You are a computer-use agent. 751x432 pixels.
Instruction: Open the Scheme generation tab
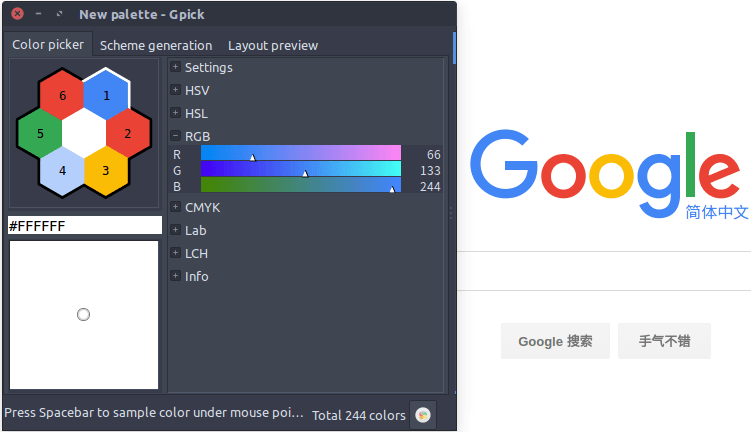(156, 45)
